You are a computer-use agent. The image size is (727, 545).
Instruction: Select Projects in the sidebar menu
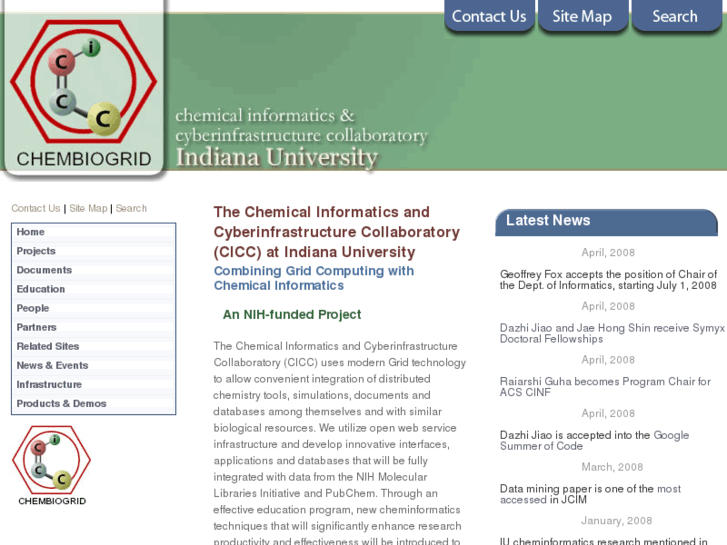tap(94, 251)
